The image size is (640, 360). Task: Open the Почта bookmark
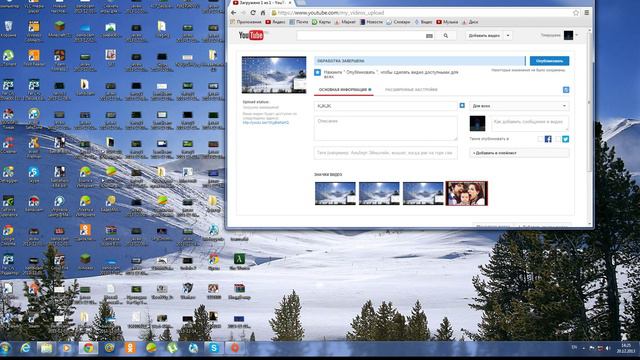pyautogui.click(x=299, y=22)
